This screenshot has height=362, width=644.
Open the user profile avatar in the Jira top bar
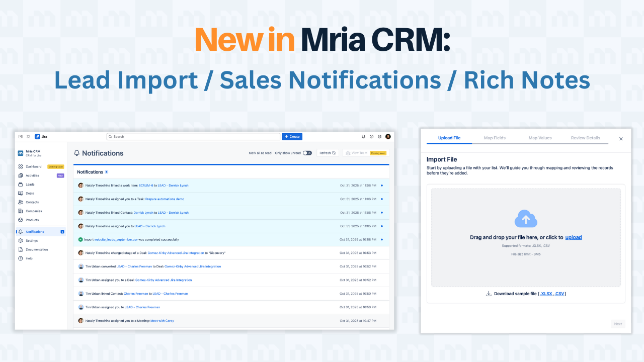click(388, 137)
